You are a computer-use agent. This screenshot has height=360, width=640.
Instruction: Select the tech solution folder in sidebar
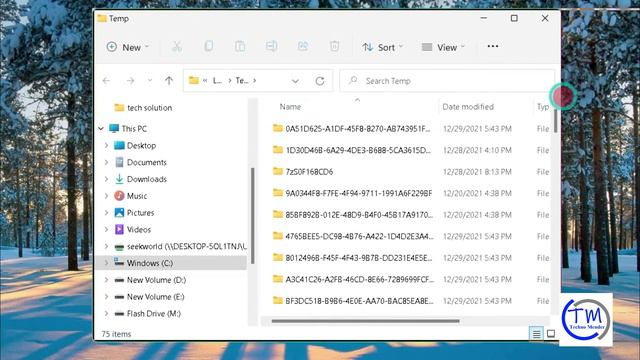click(143, 108)
